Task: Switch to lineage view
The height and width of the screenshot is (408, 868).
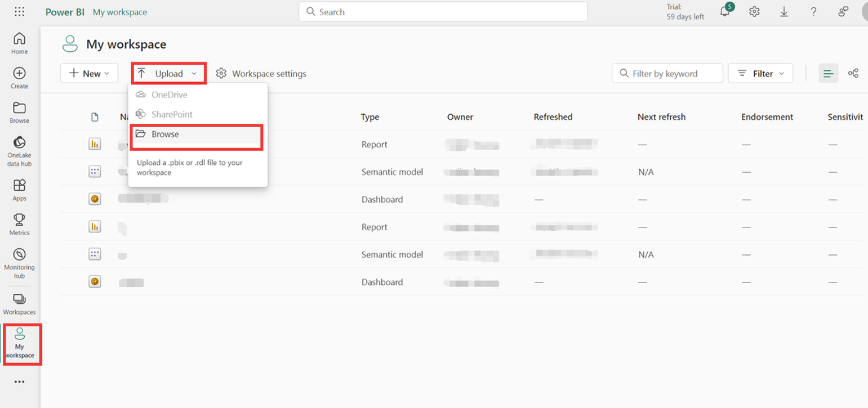Action: coord(853,74)
